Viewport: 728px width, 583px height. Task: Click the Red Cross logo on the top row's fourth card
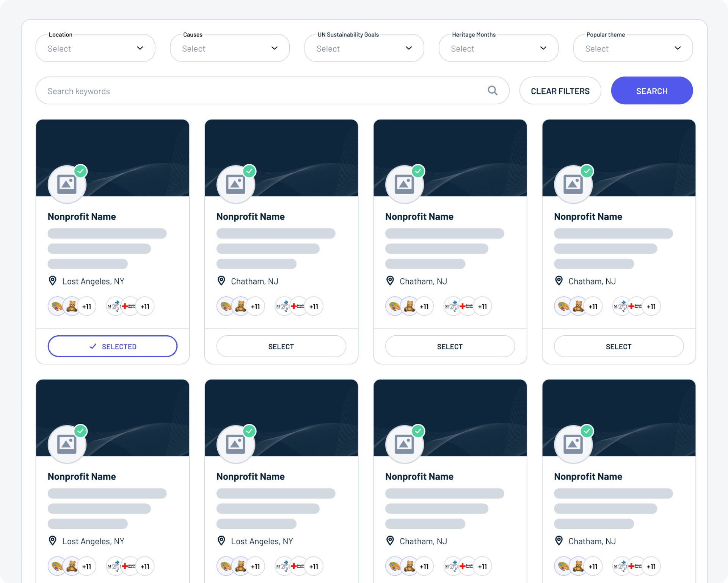pos(635,306)
